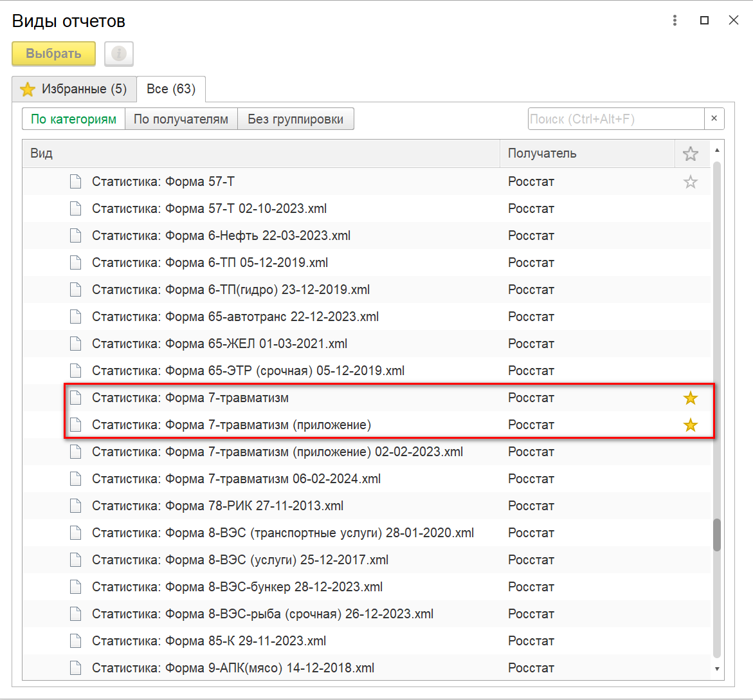The image size is (753, 700).
Task: Click the star icon in the column header
Action: point(690,154)
